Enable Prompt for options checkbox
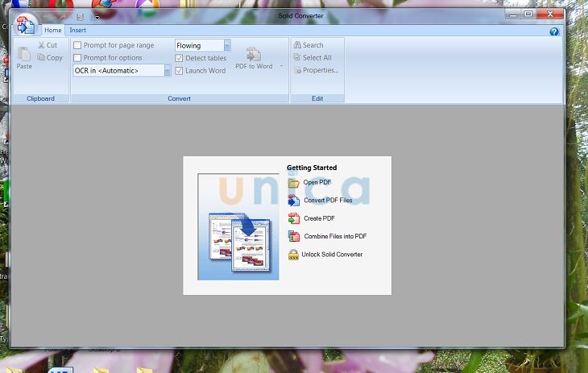Viewport: 588px width, 373px height. click(77, 58)
